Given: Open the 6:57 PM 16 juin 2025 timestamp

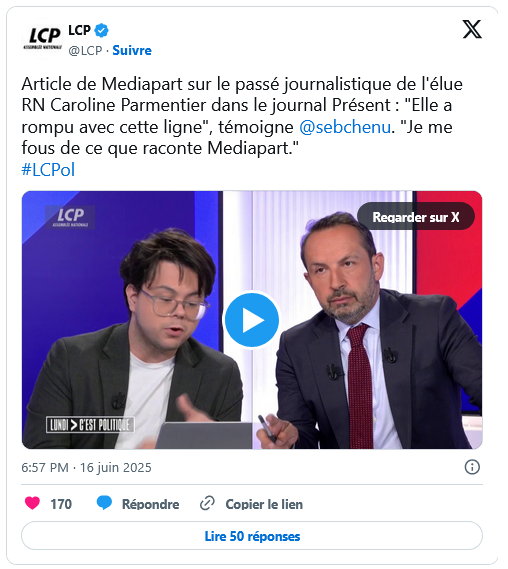Looking at the screenshot, I should (86, 467).
